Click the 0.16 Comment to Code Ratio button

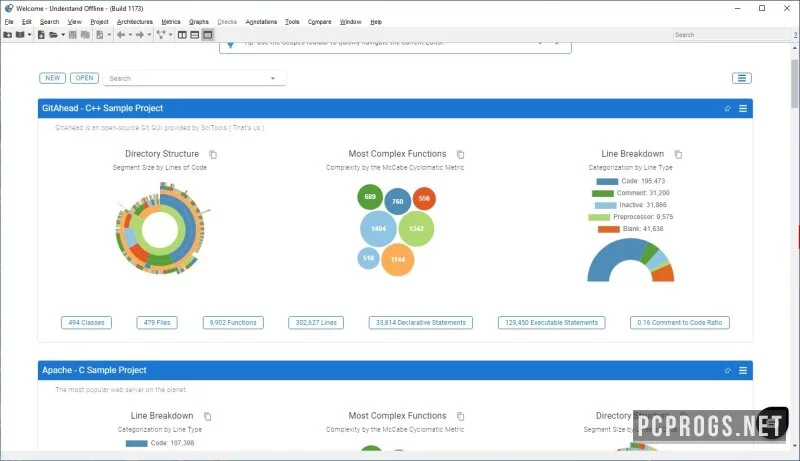(x=680, y=323)
